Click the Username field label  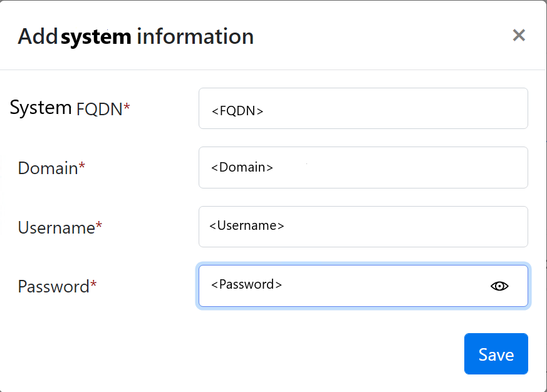[56, 227]
